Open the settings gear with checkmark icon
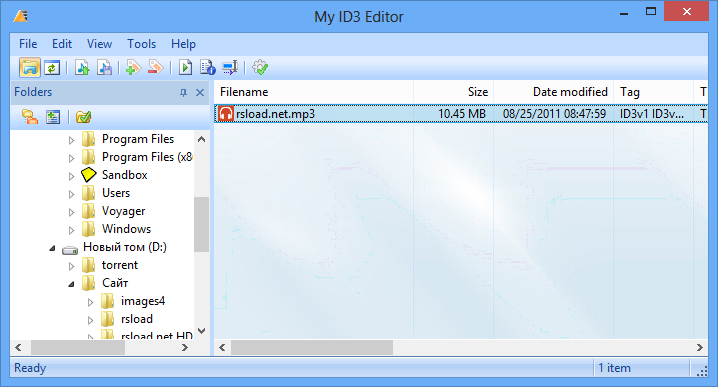Viewport: 718px width, 387px height. [260, 68]
